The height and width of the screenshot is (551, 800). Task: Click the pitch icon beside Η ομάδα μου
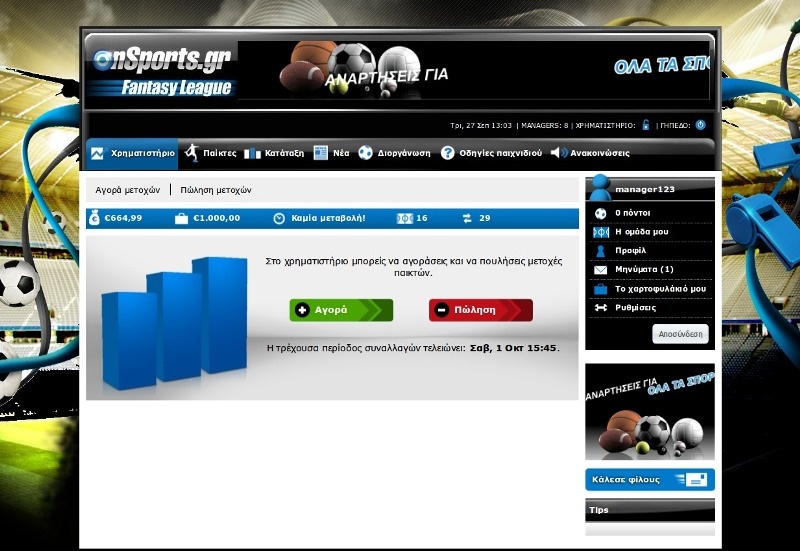click(601, 232)
